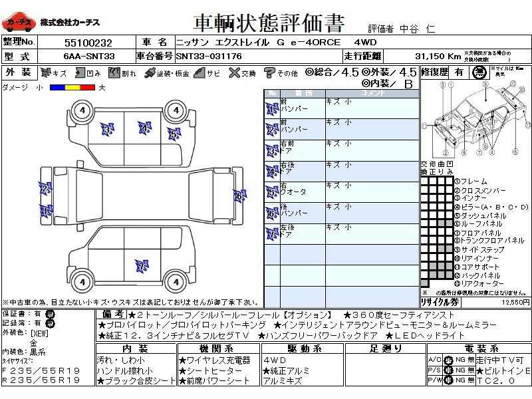
Task: Click the red section of damage scale
Action: (86, 87)
